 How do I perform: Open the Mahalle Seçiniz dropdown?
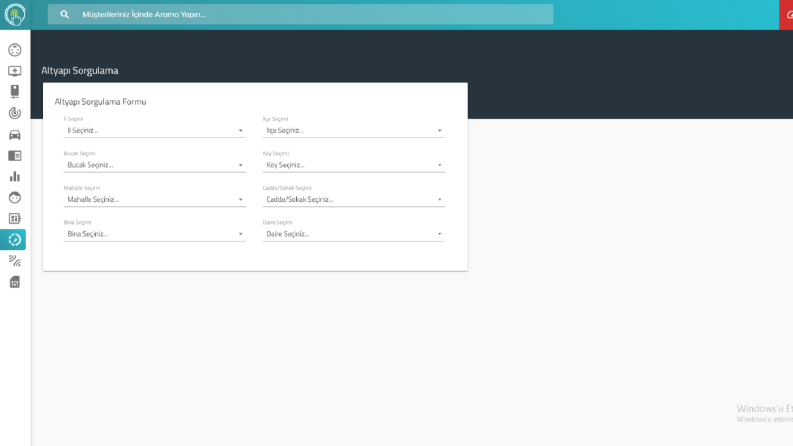(155, 199)
